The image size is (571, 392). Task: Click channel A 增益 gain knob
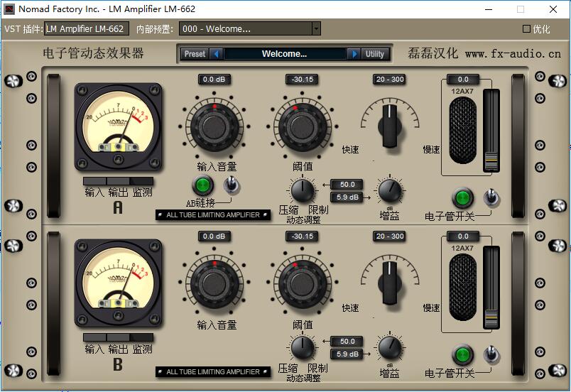[390, 191]
